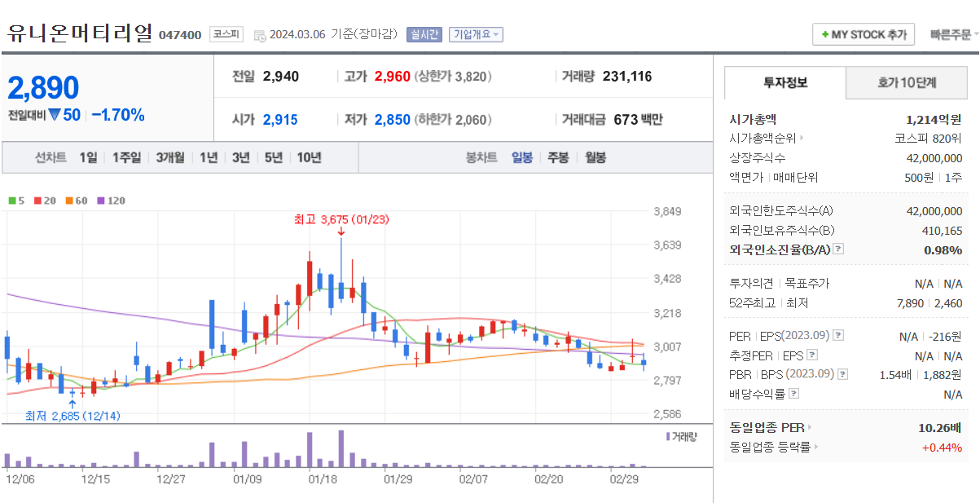Click 상한가 3,820 text
Viewport: 980px width, 503px height.
454,77
